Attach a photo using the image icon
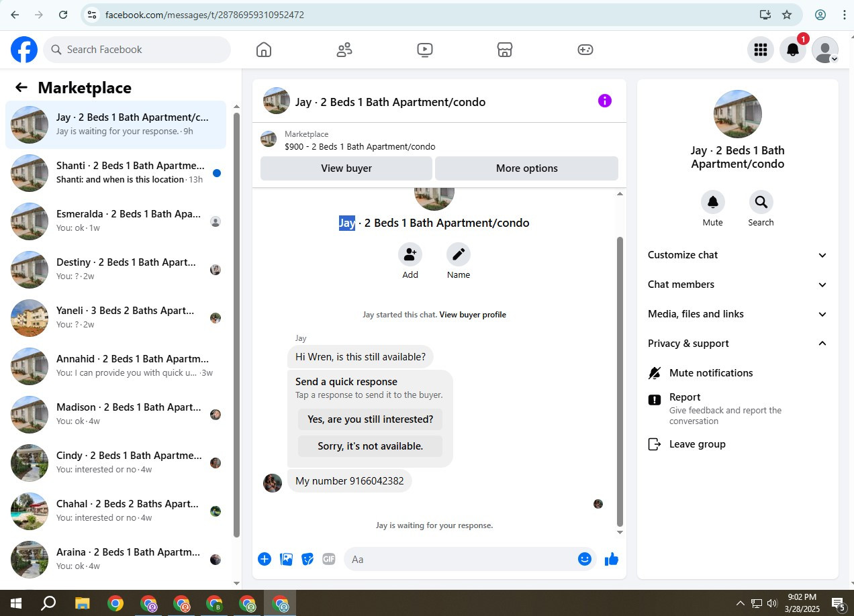This screenshot has width=854, height=616. point(286,559)
